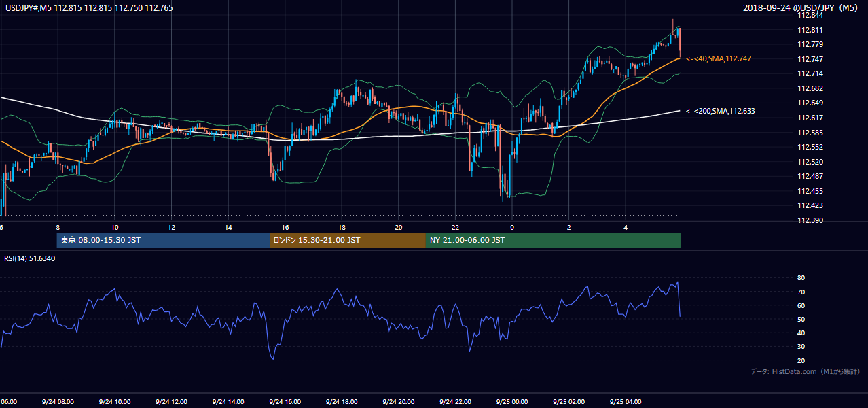Click price level 112.487 on the axis

tap(811, 176)
